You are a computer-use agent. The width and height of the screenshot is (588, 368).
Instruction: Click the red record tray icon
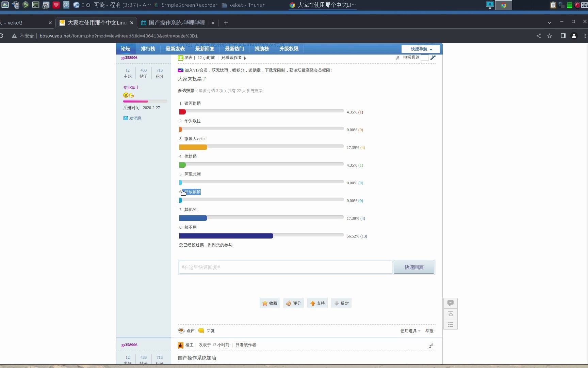(577, 5)
